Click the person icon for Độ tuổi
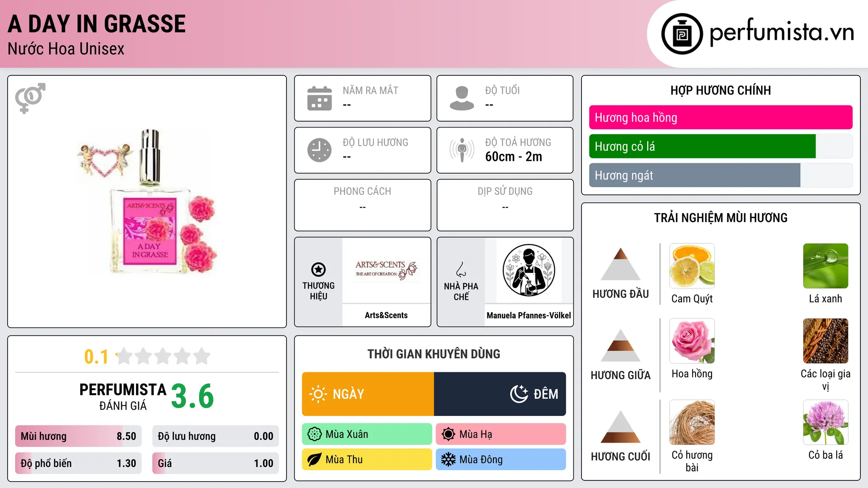Screen dimensions: 868x488 pos(462,98)
